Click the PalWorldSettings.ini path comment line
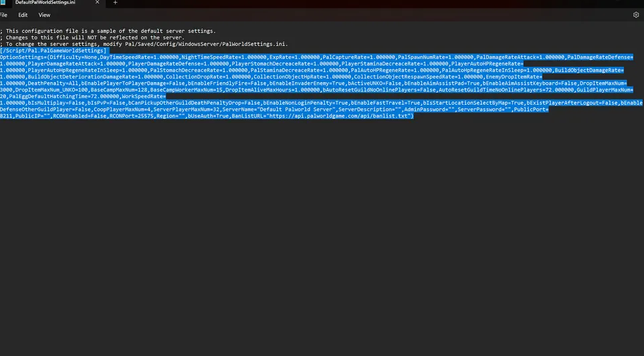644x356 pixels. [x=144, y=44]
